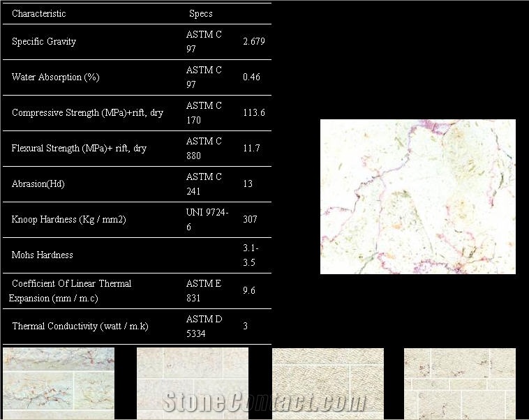Click the value '3.1-3.5'

(251, 255)
